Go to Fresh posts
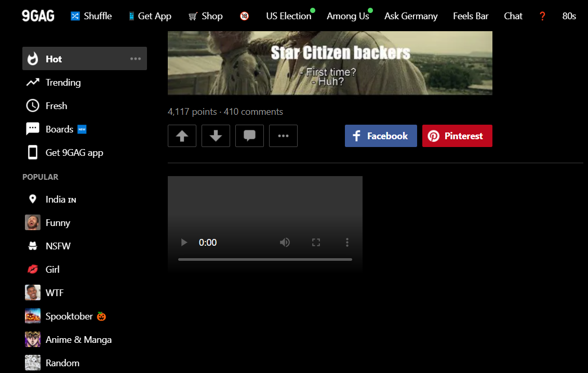 [56, 105]
